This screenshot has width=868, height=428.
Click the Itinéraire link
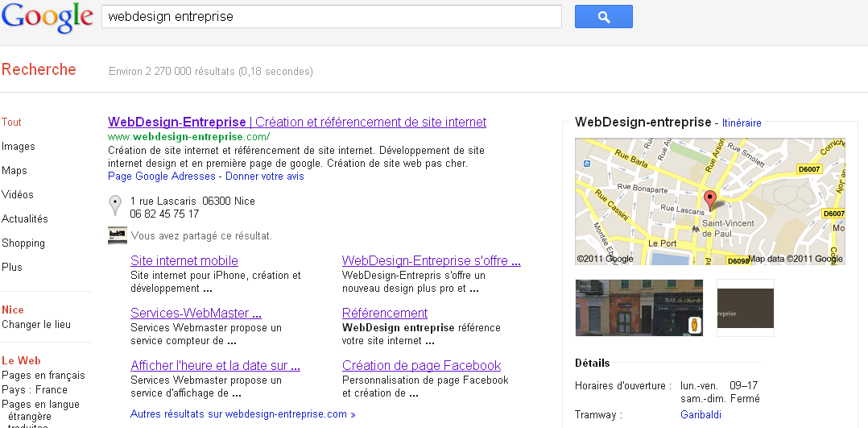(742, 123)
